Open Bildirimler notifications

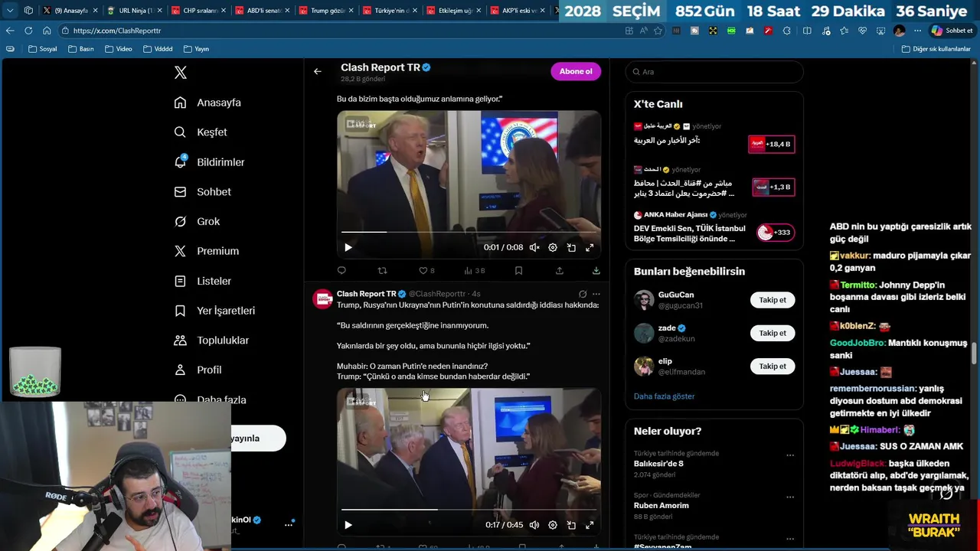[x=209, y=162]
